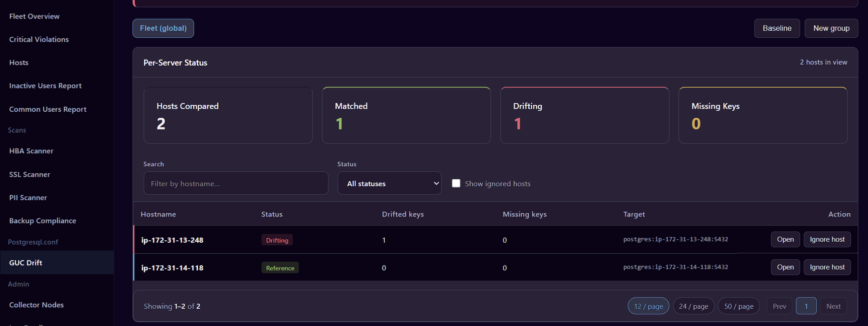Click the Missing keys column header
The width and height of the screenshot is (868, 326).
525,214
